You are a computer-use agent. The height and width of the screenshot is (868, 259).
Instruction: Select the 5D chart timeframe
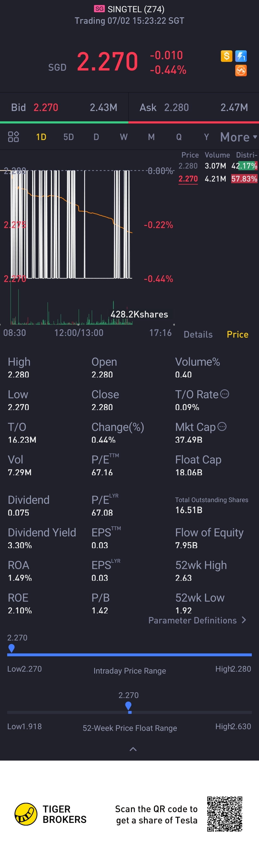tap(69, 137)
